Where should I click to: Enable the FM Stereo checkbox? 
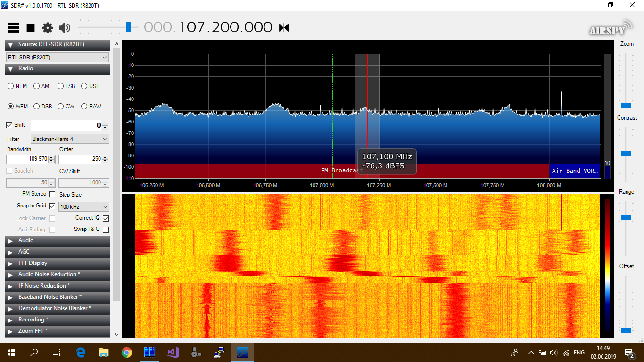point(52,194)
